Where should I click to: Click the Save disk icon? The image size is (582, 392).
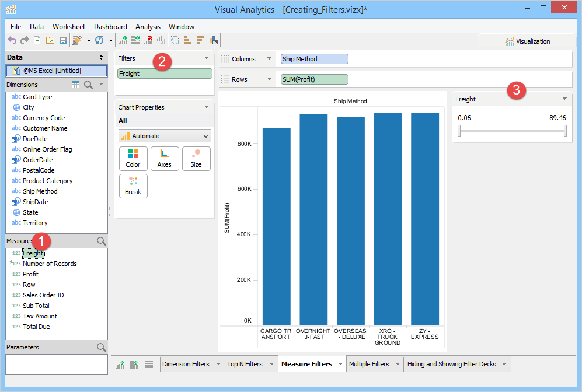pyautogui.click(x=63, y=40)
